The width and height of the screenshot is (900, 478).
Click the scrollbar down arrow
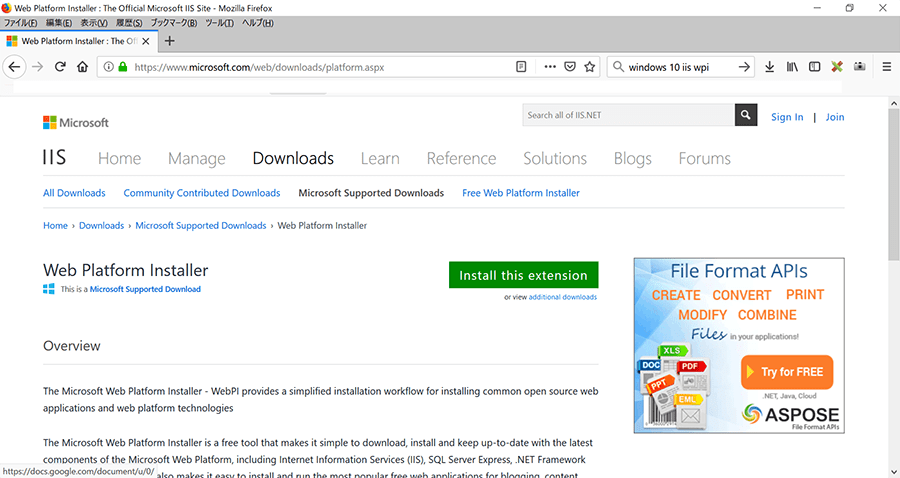coord(894,472)
